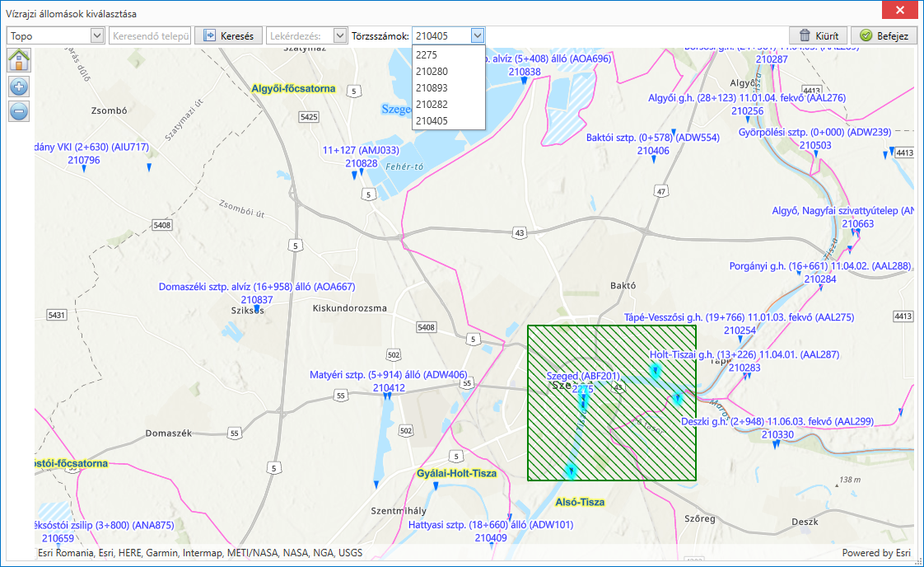Viewport: 924px width, 567px height.
Task: Expand the Lekérdezés query dropdown
Action: 339,36
